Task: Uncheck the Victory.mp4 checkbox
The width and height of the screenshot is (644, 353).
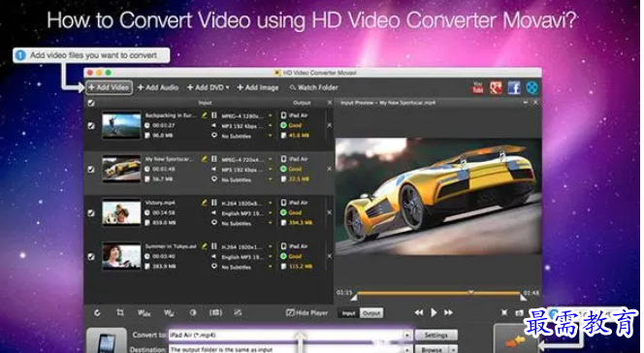Action: click(x=91, y=213)
